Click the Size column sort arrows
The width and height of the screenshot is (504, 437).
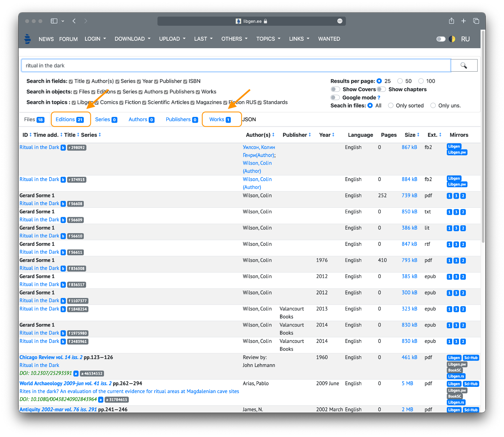coord(418,135)
